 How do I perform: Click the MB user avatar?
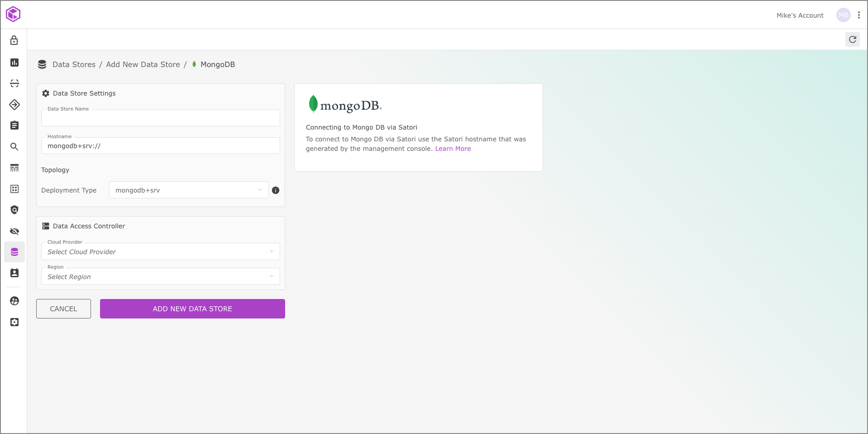point(843,15)
